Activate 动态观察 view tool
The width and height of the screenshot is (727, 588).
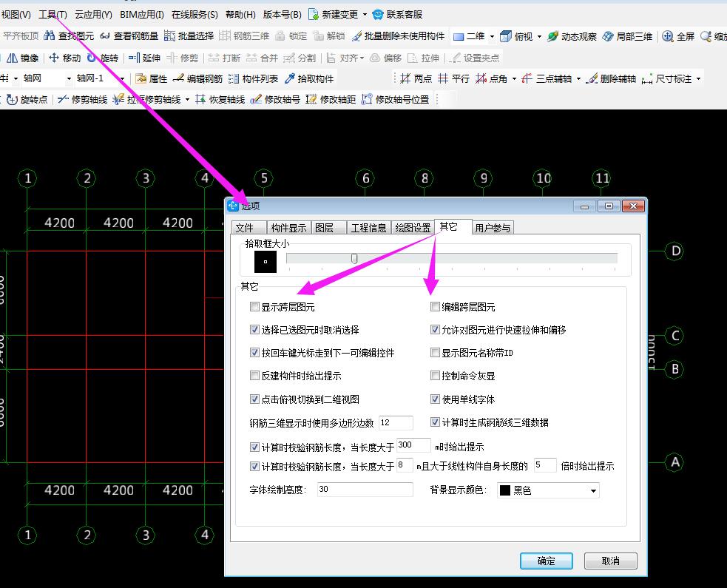tap(572, 36)
